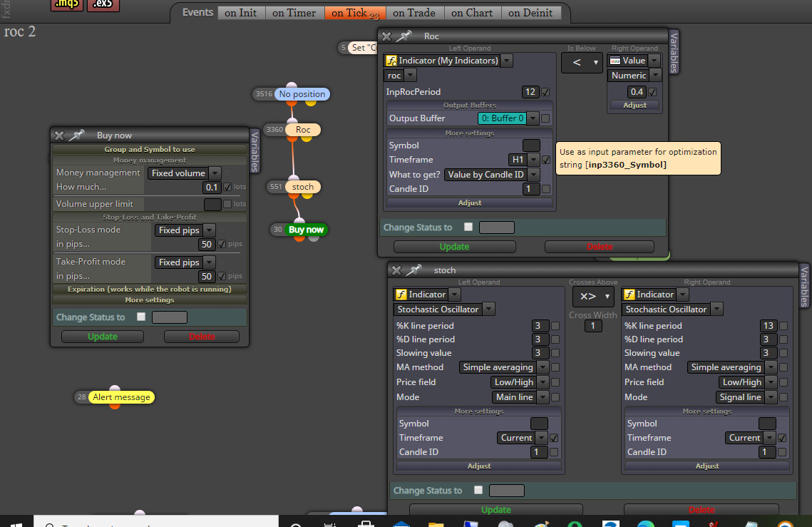The image size is (812, 527).
Task: Select the green Buy now block
Action: click(x=306, y=230)
